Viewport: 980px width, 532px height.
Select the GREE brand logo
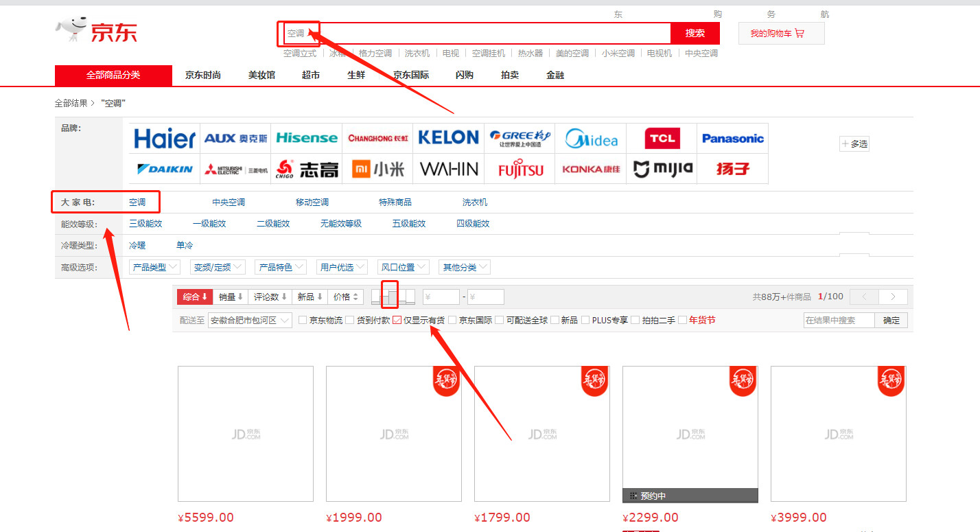pos(520,139)
